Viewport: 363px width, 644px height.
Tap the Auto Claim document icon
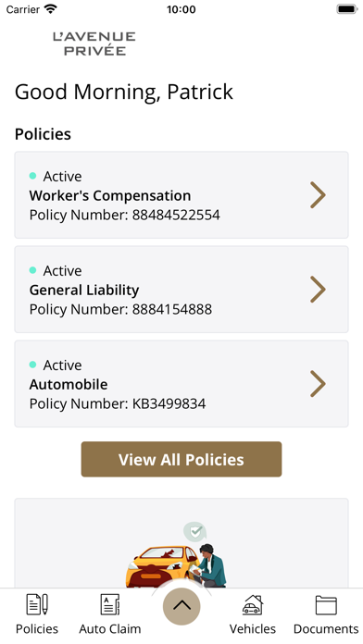tap(110, 604)
